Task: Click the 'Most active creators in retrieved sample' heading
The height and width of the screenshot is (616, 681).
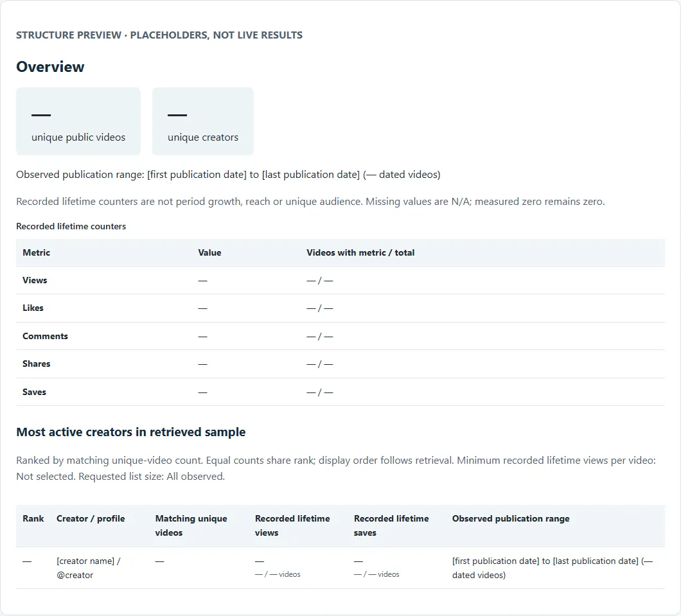Action: tap(130, 432)
